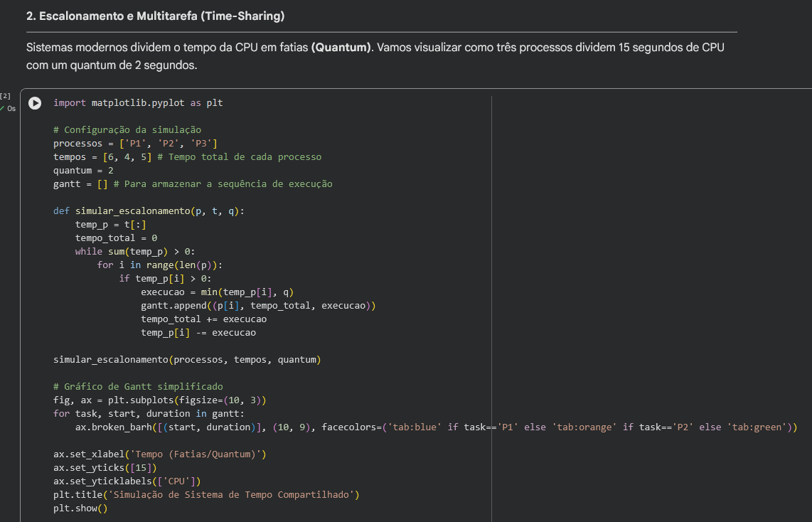Click the simular_escalonamento(processos, tempos, quantum) call
Image resolution: width=812 pixels, height=522 pixels.
point(187,360)
